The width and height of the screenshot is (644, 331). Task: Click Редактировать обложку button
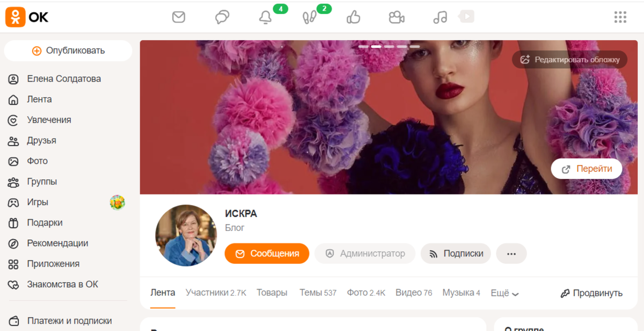coord(569,60)
